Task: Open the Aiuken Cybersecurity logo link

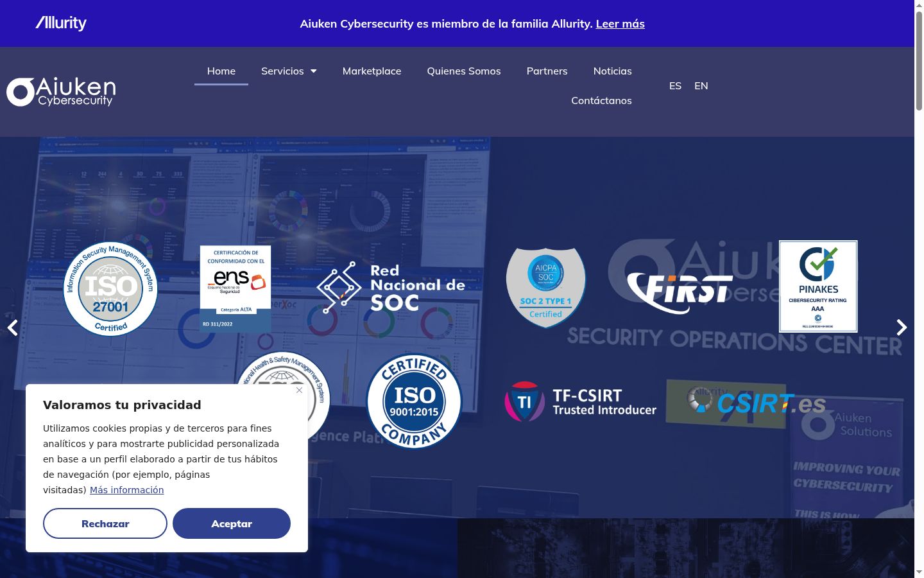Action: tap(62, 91)
